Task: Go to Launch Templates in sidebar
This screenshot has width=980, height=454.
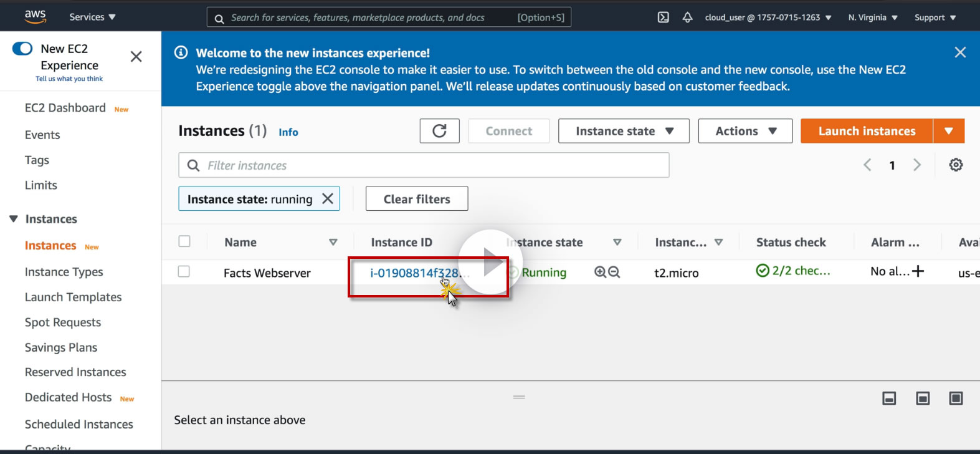Action: tap(73, 297)
